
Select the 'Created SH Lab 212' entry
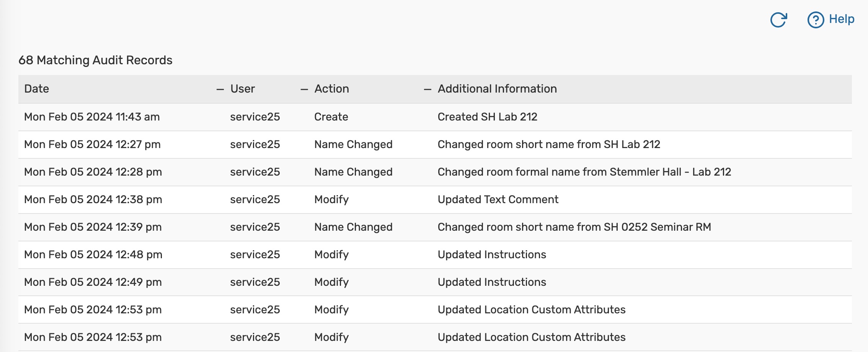pyautogui.click(x=487, y=117)
